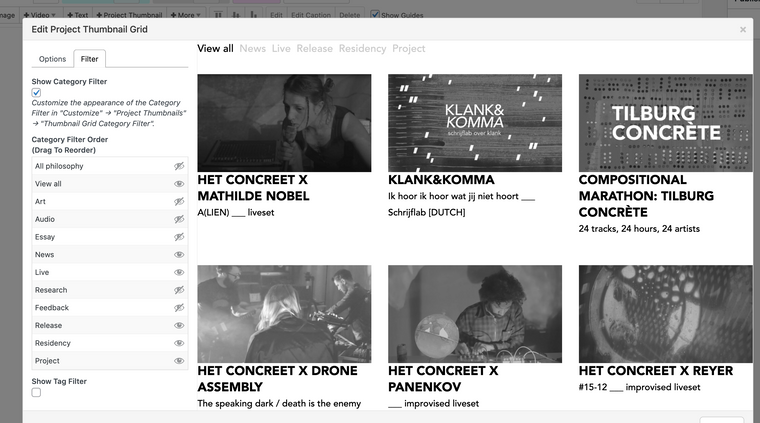
Task: Toggle the Show Guides checkbox
Action: [x=375, y=15]
